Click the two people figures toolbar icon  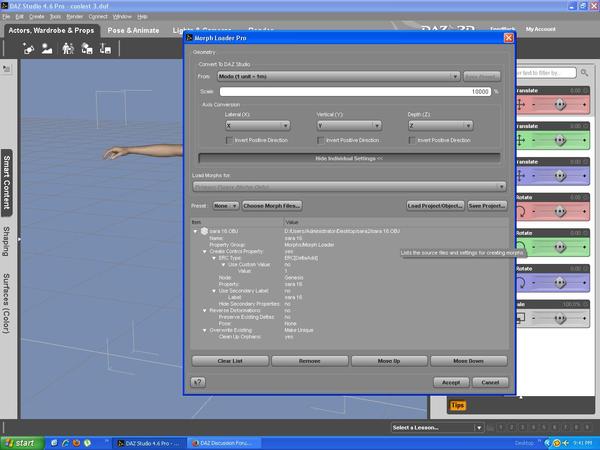point(68,49)
